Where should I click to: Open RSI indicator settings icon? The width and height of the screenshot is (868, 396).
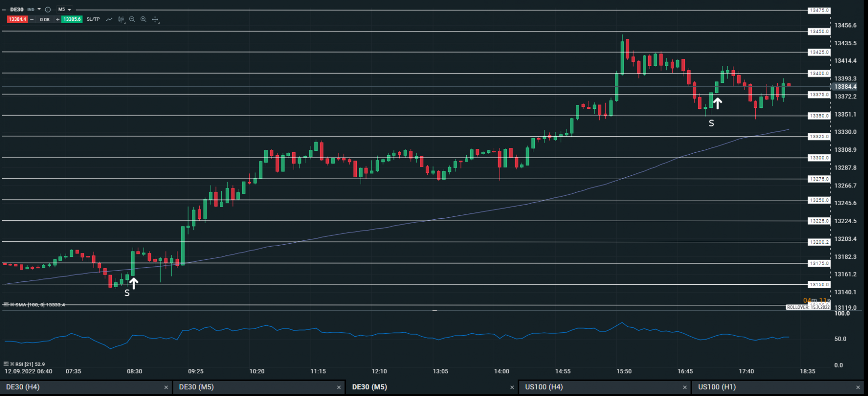6,364
